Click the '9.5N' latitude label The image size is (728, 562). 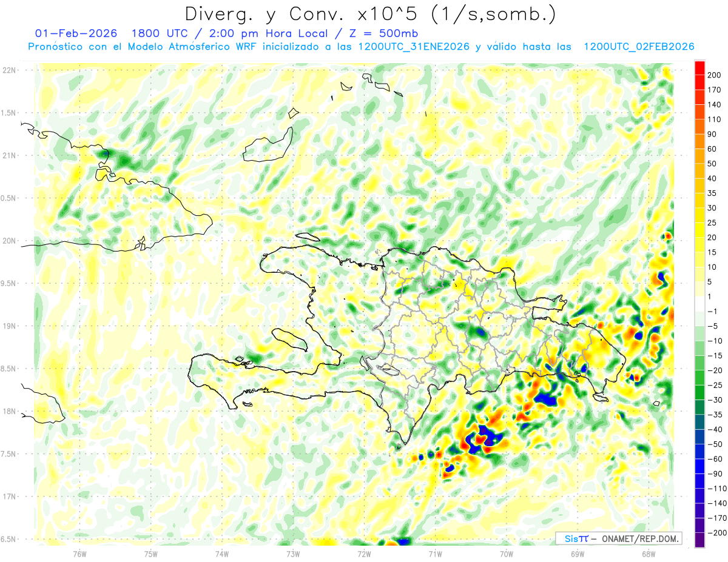(8, 284)
